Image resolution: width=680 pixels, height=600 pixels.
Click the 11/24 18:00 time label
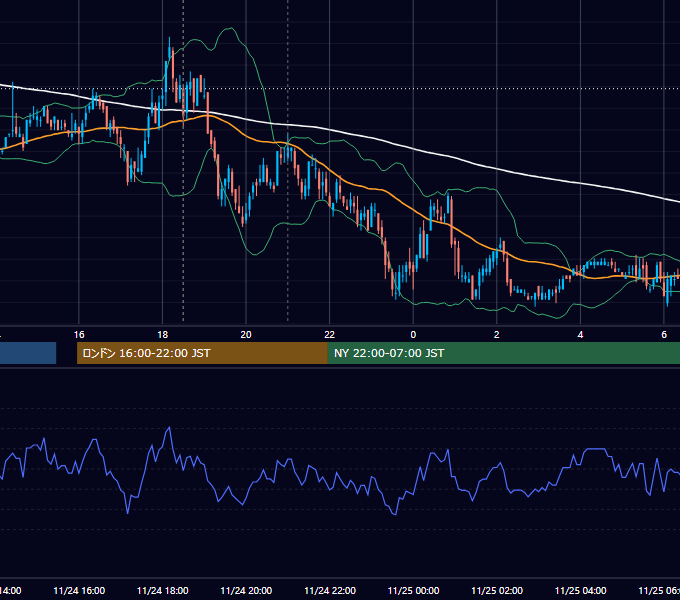click(x=163, y=590)
